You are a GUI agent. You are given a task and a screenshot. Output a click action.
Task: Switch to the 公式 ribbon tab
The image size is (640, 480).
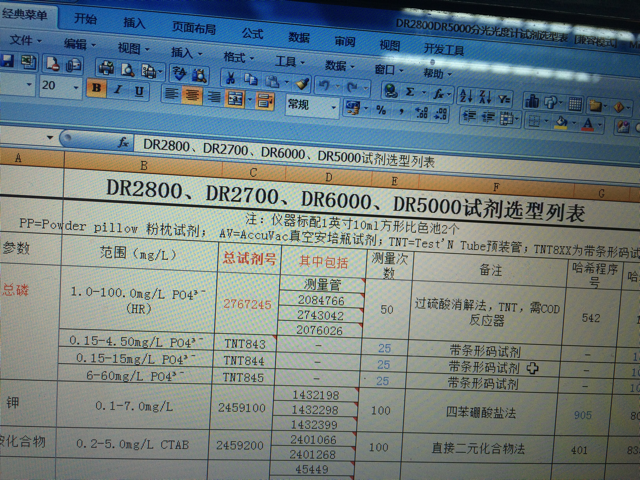(252, 34)
